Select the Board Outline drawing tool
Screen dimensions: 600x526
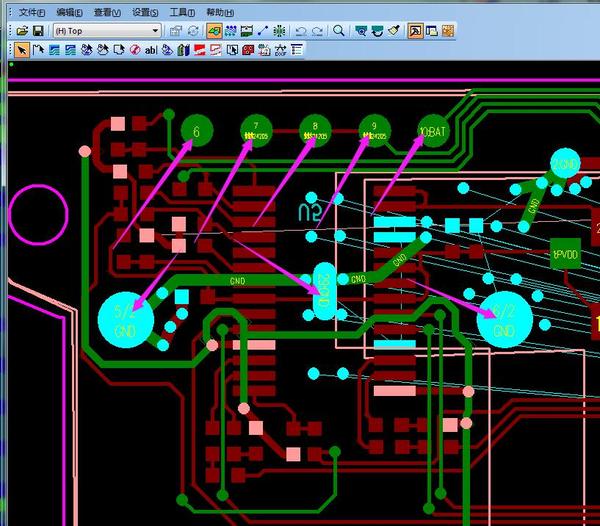pos(38,50)
